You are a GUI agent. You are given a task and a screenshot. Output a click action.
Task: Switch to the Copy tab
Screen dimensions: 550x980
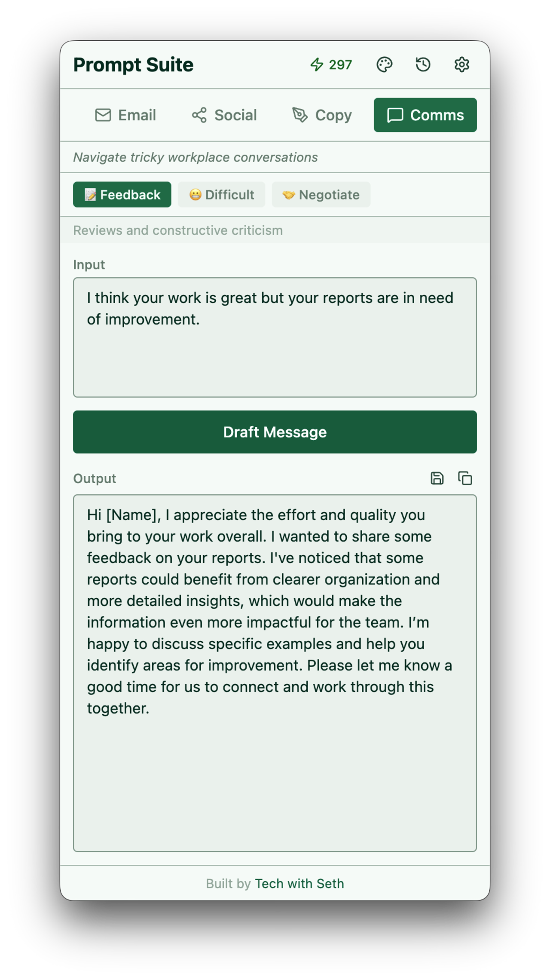tap(321, 115)
